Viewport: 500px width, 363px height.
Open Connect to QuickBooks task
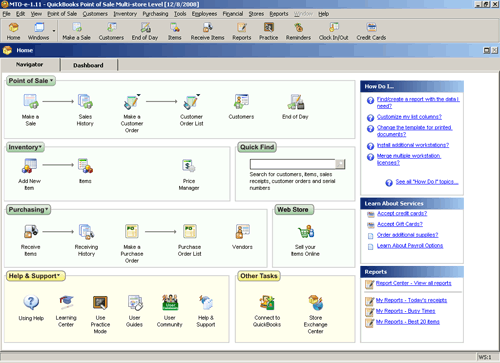coord(267,302)
